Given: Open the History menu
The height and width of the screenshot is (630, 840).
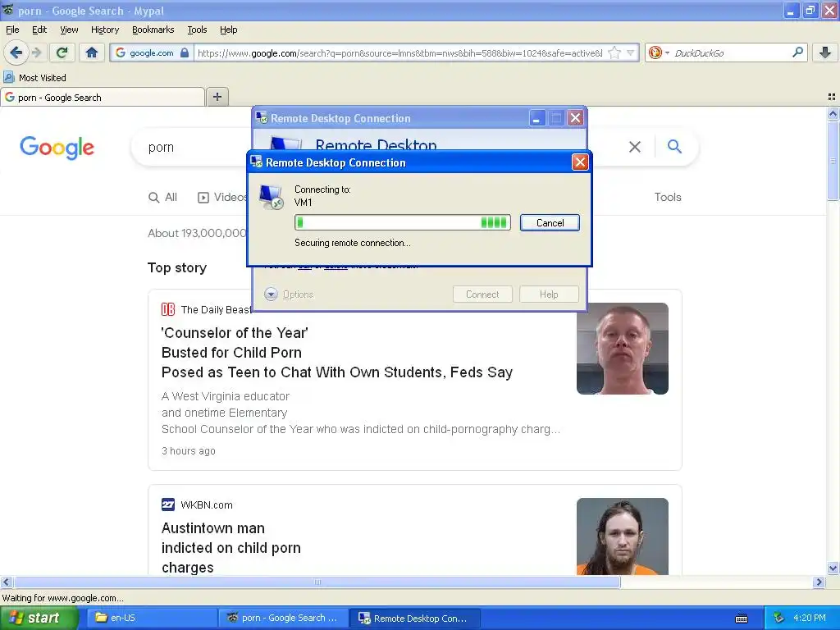Looking at the screenshot, I should point(105,30).
